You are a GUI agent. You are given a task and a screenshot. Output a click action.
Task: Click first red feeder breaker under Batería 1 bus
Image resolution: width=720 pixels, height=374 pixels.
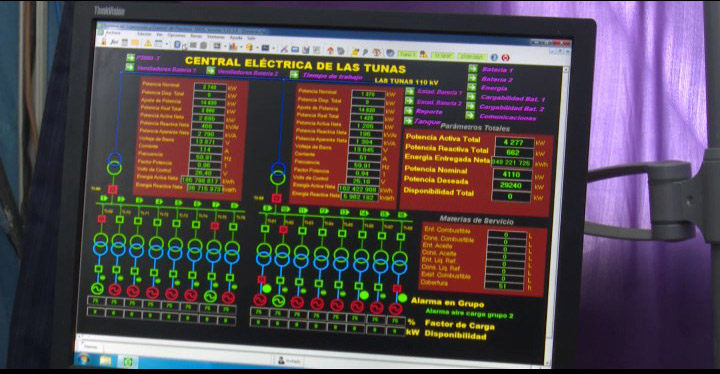[101, 219]
